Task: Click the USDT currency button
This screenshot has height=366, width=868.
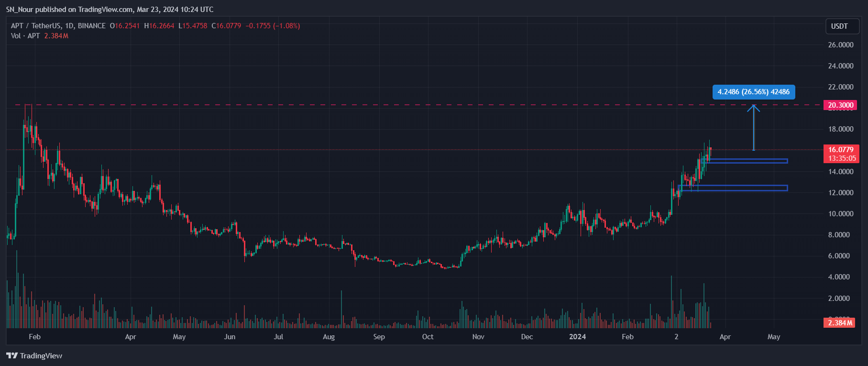Action: (842, 26)
